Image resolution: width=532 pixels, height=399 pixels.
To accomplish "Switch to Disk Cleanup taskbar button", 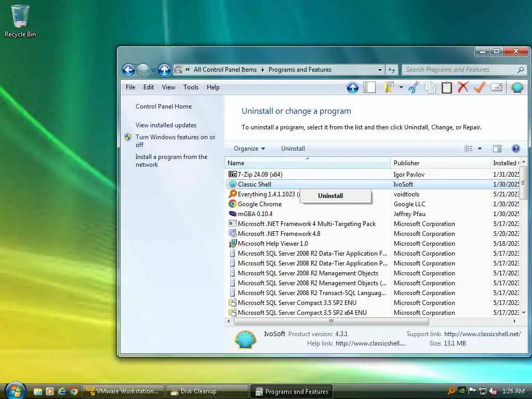I will pyautogui.click(x=207, y=392).
